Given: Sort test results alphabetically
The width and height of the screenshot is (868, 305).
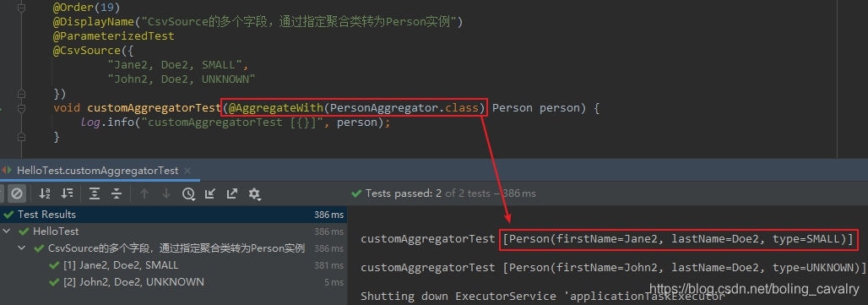Looking at the screenshot, I should 44,193.
